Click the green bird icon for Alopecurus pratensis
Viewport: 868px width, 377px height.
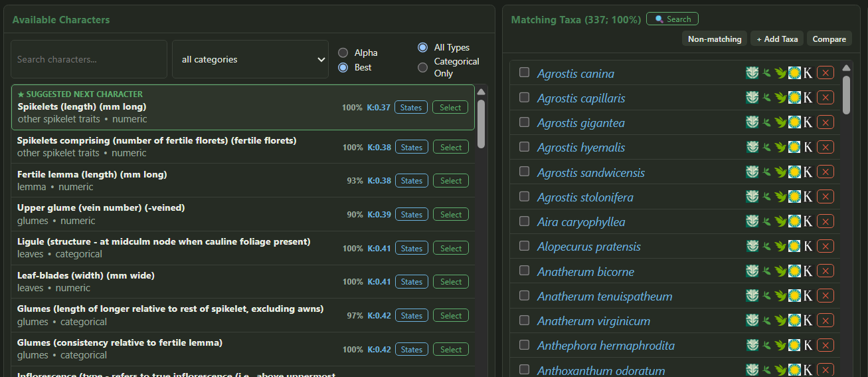click(780, 246)
